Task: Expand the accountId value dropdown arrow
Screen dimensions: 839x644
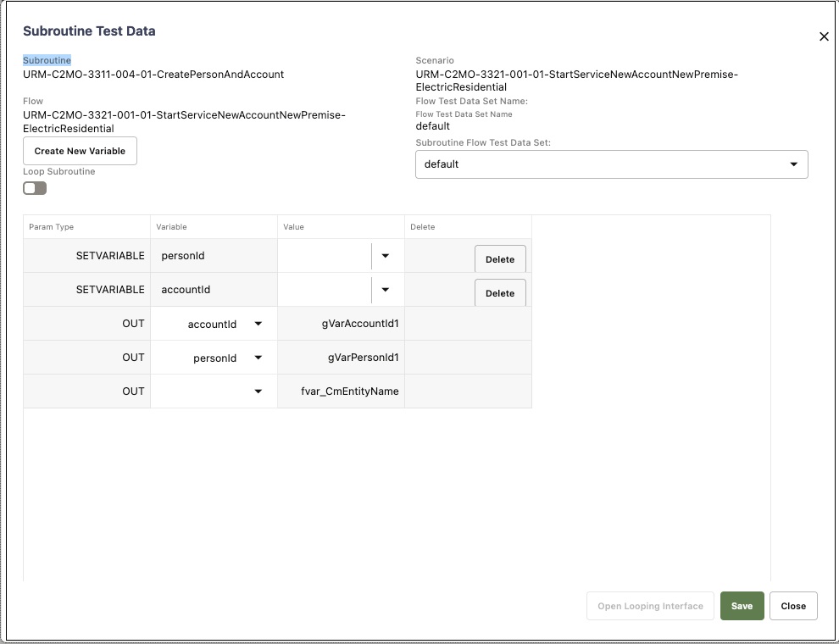Action: pyautogui.click(x=386, y=289)
